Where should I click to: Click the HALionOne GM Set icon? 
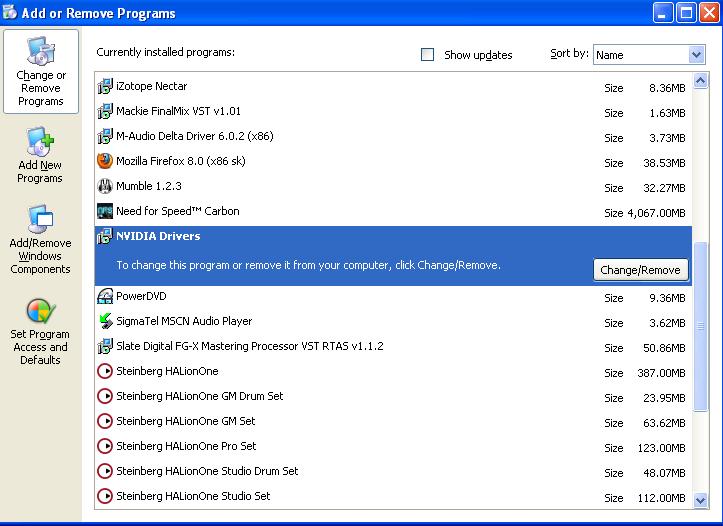click(105, 421)
